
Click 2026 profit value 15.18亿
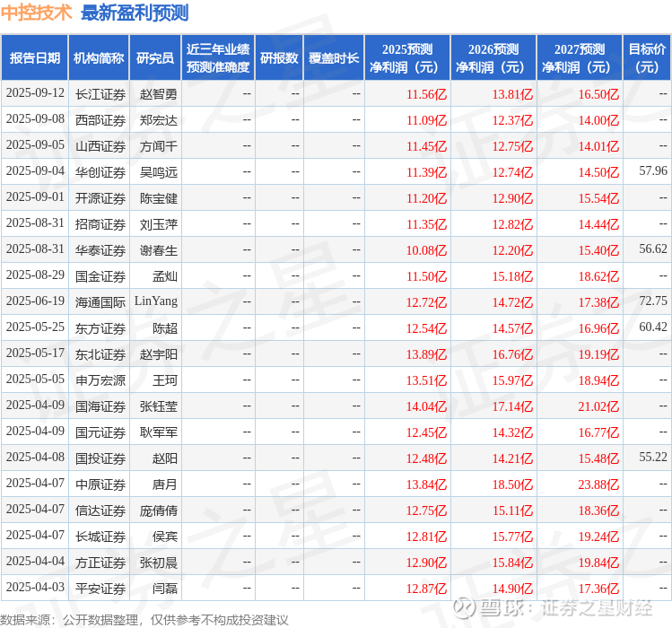pos(512,276)
